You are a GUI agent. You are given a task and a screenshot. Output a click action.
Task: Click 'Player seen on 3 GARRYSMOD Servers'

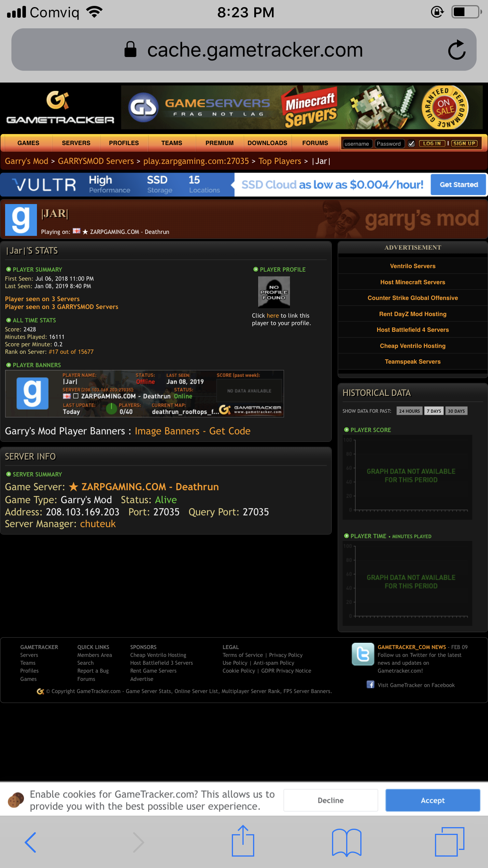coord(61,307)
